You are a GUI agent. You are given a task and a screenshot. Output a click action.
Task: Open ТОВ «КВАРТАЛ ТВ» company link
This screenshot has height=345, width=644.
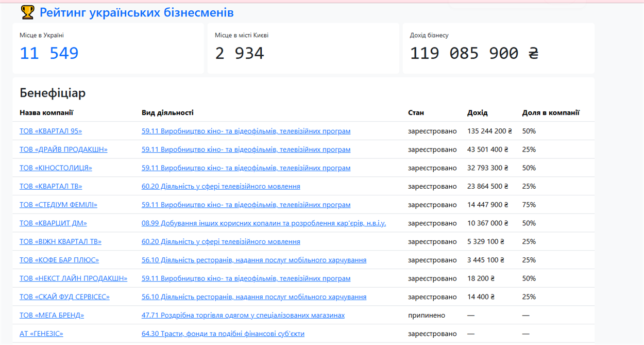(50, 186)
